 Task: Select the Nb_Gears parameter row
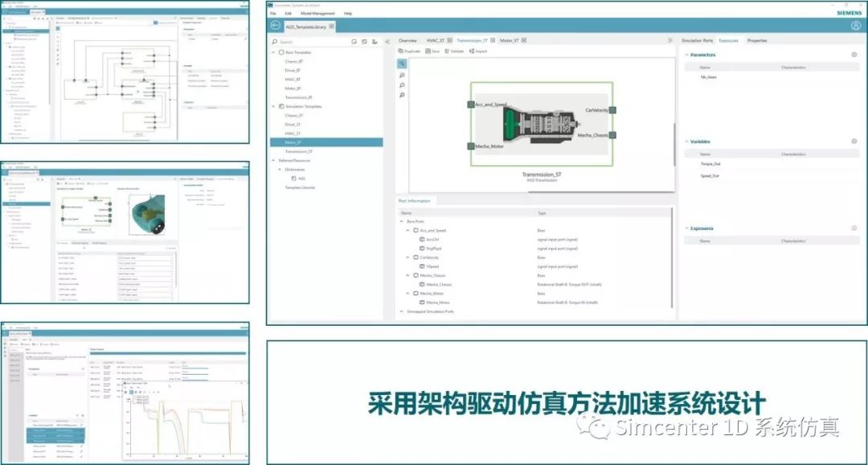[x=772, y=77]
